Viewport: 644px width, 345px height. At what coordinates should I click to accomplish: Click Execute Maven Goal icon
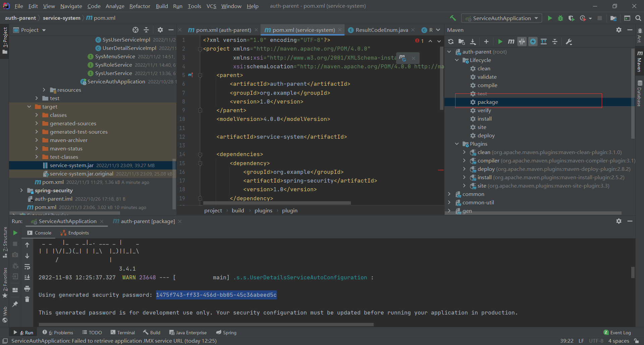point(511,42)
